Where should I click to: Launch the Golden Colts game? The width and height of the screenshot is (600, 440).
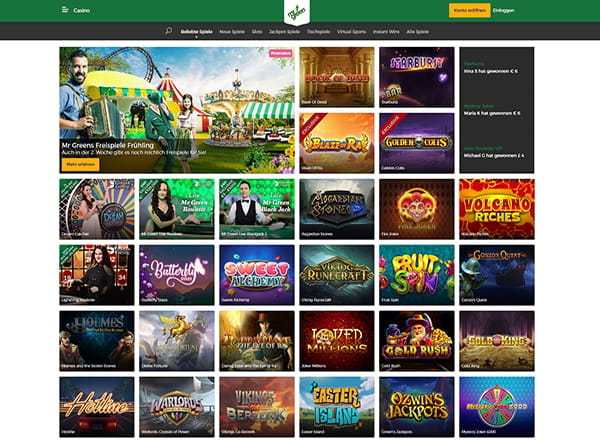(x=417, y=143)
